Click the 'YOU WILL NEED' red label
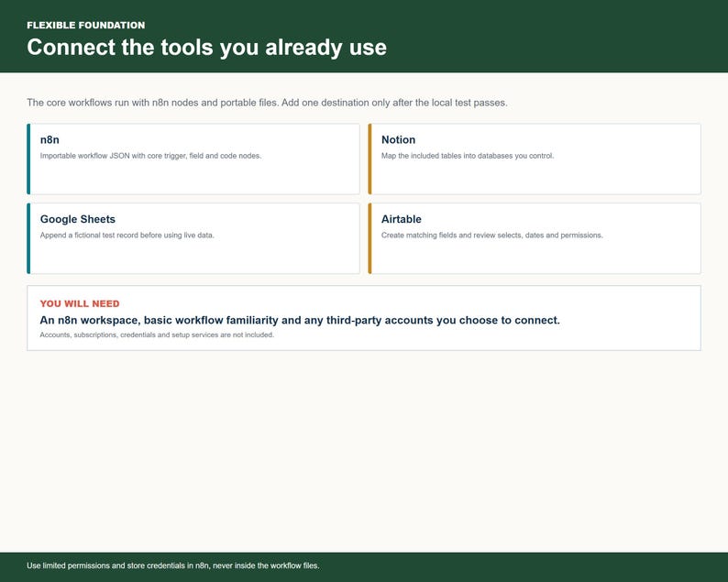The width and height of the screenshot is (728, 582). click(80, 303)
